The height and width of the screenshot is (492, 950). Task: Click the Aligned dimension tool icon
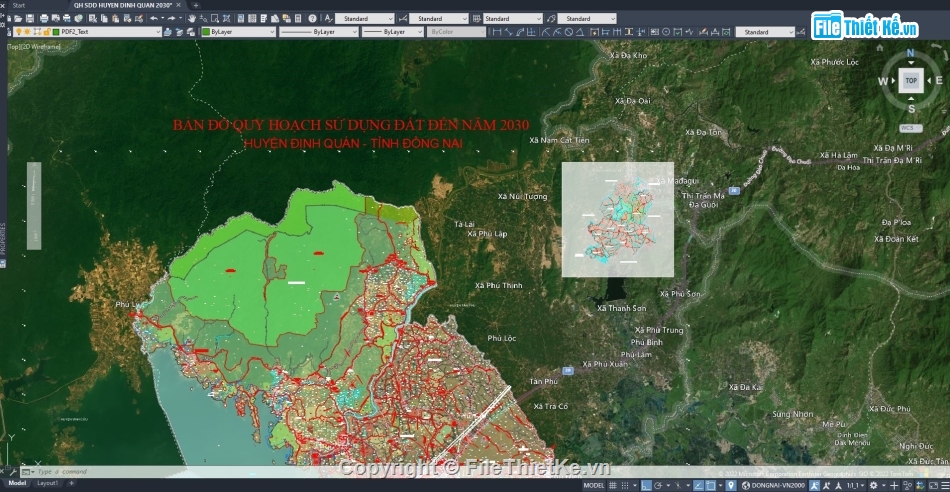(508, 32)
